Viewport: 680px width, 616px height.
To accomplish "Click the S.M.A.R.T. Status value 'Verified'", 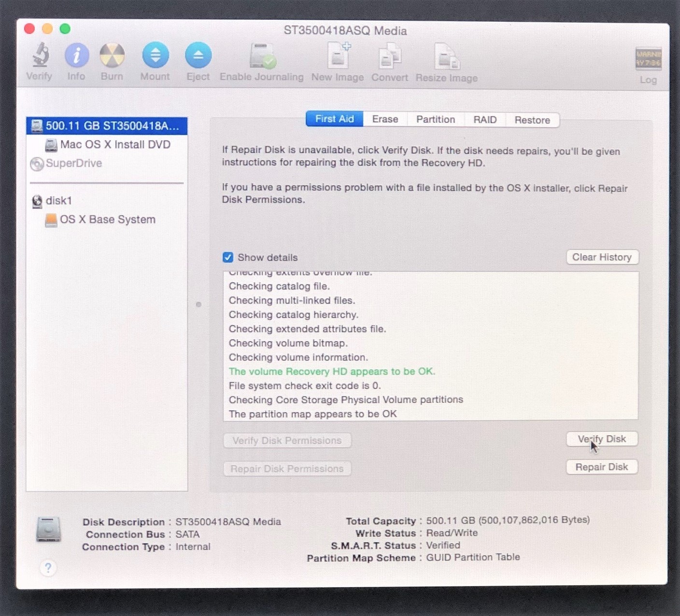I will click(443, 545).
